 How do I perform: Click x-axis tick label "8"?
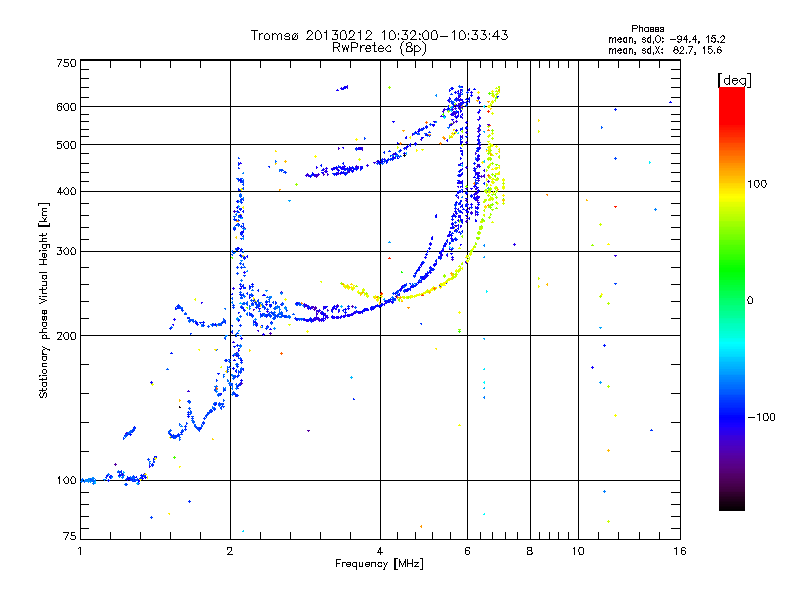(530, 551)
